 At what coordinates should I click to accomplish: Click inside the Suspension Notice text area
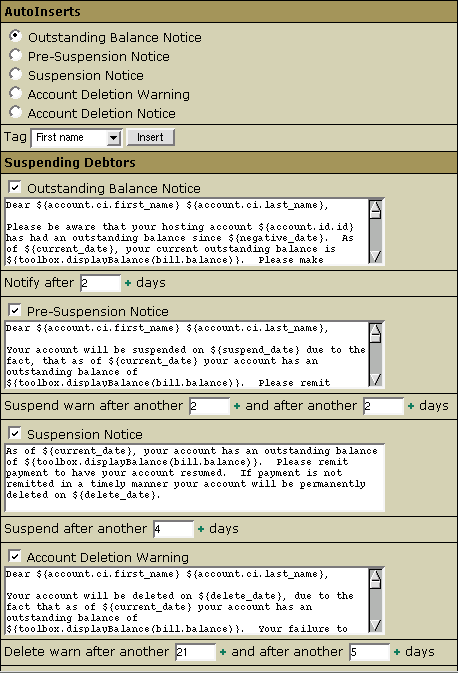click(194, 478)
